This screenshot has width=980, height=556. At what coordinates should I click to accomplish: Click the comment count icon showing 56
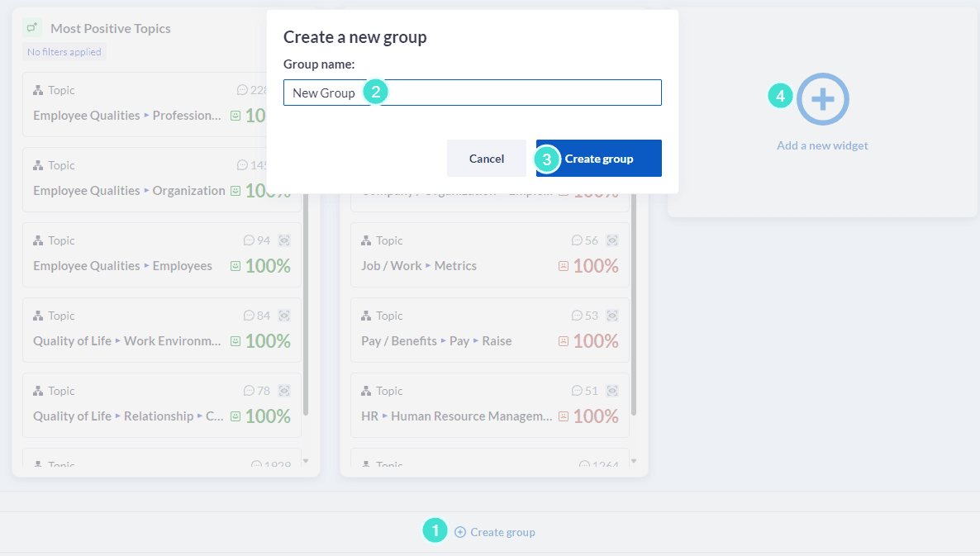tap(577, 240)
